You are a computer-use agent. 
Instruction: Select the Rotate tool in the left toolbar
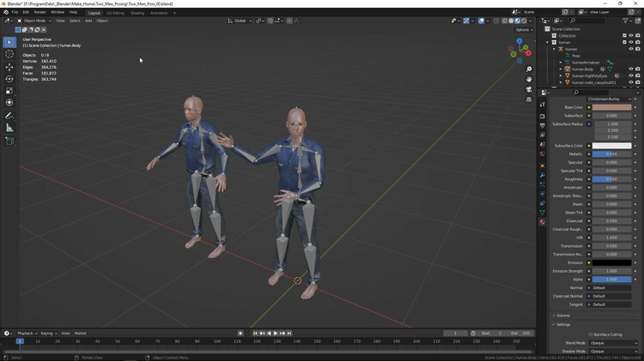[9, 79]
